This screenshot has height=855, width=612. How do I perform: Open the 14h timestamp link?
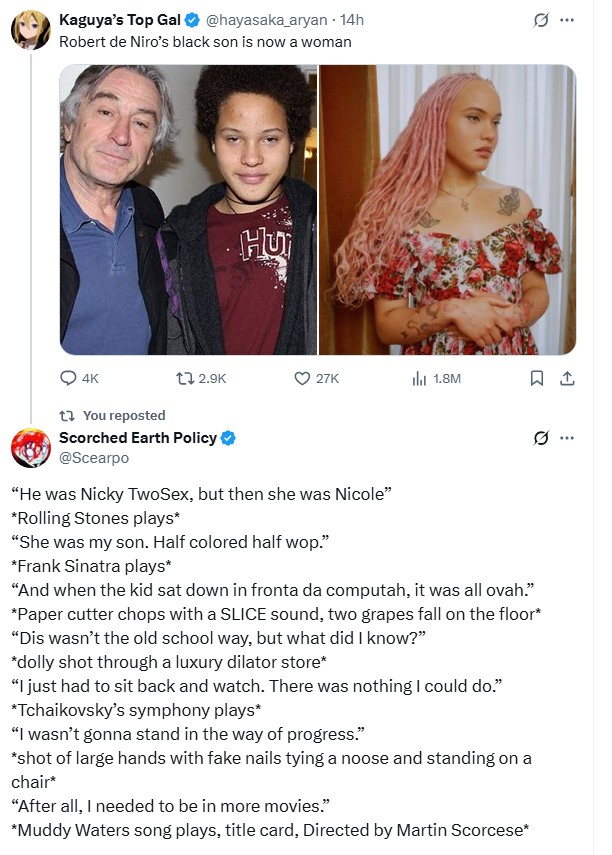[x=352, y=20]
